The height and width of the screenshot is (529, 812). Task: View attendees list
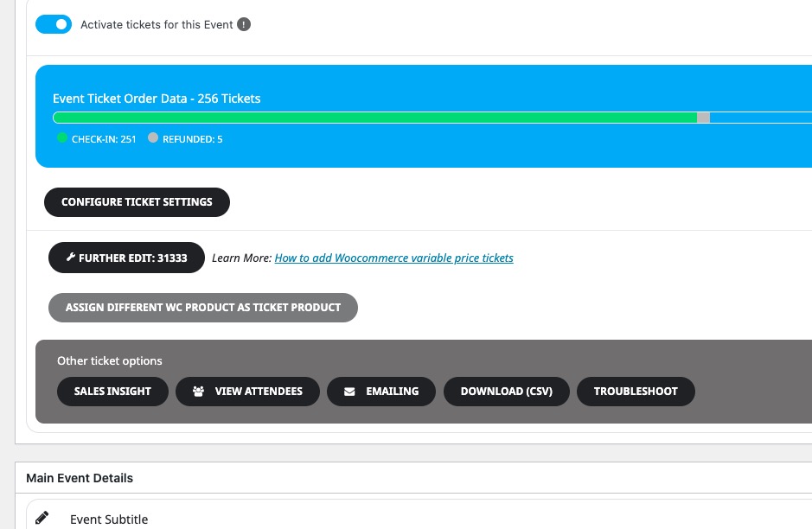pos(247,392)
